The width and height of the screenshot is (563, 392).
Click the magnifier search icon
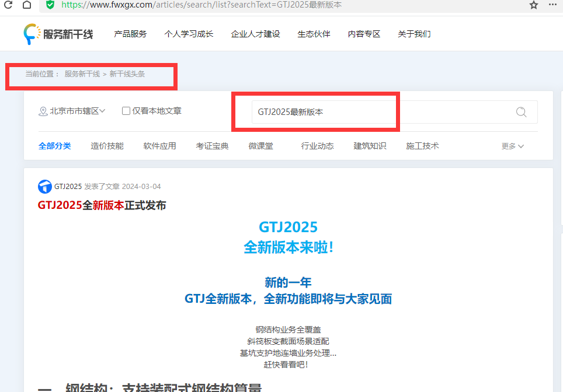(522, 112)
